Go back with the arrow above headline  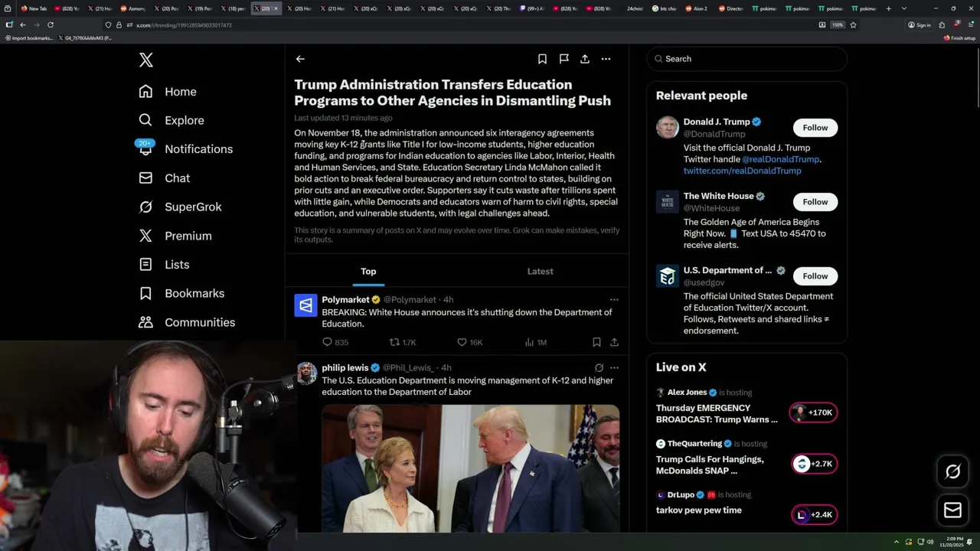(300, 59)
